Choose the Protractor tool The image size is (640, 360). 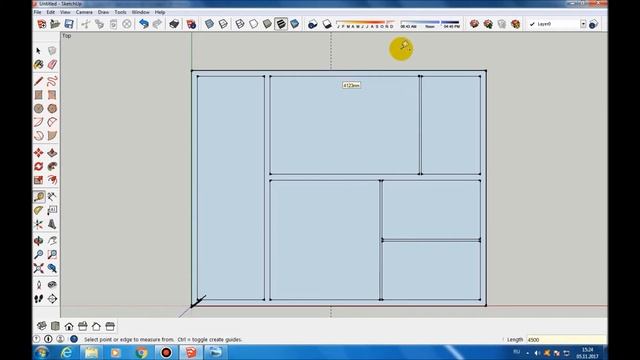[38, 210]
